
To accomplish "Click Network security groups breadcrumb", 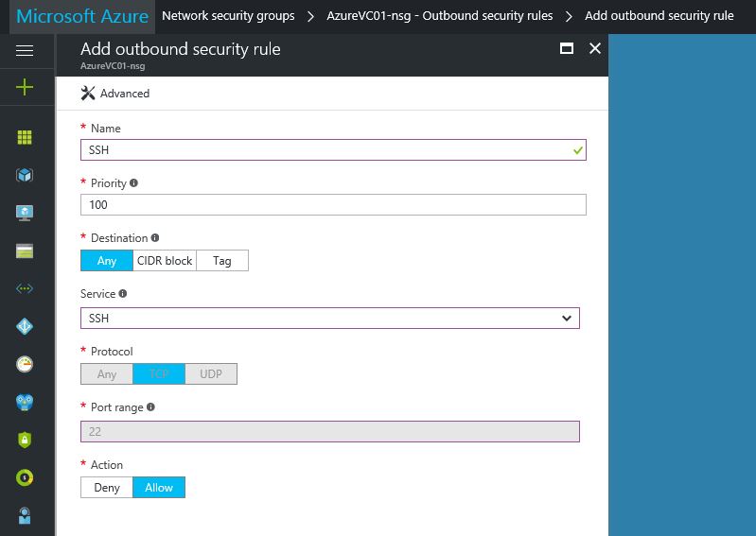I will pyautogui.click(x=228, y=16).
